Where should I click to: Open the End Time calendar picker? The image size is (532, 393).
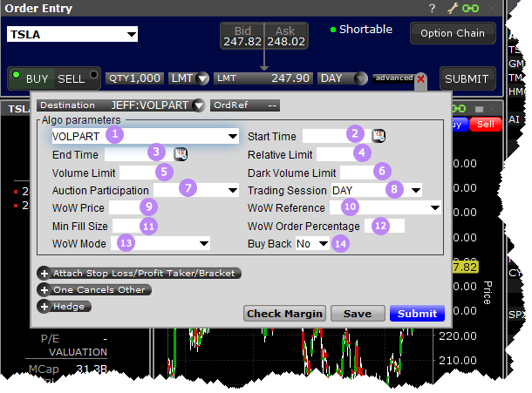[x=181, y=154]
